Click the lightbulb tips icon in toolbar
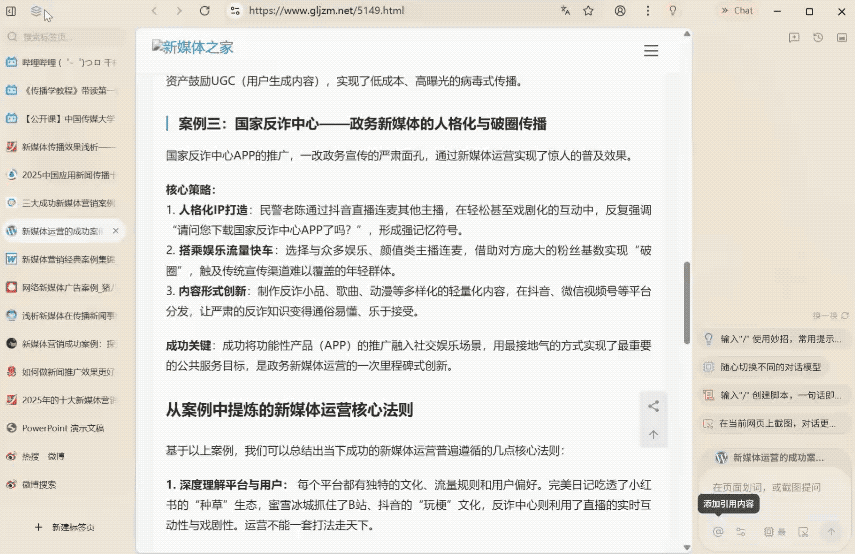The image size is (855, 554). coord(673,11)
